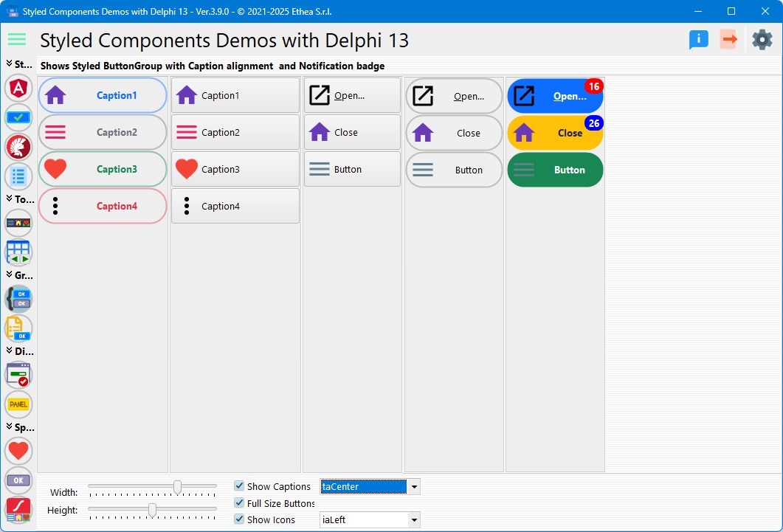Click the Height slider thumb
The image size is (783, 532).
coord(152,510)
